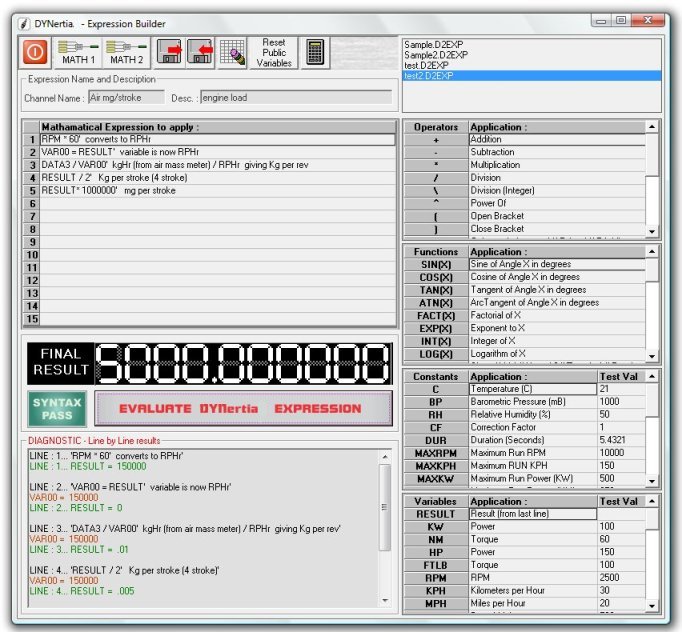
Task: Click the disk icon with left-pointing arrow
Action: 200,52
